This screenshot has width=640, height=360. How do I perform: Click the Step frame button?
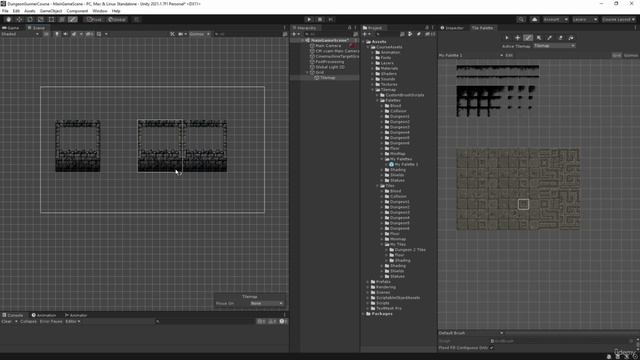click(331, 19)
